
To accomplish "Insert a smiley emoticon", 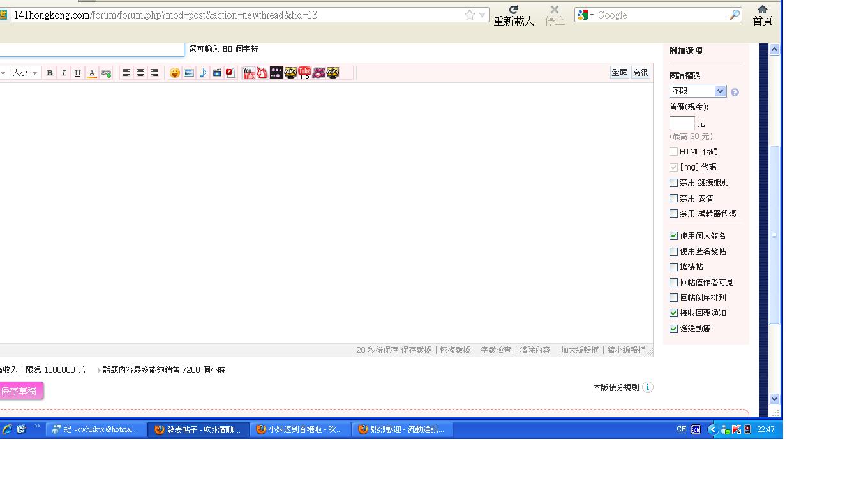I will click(174, 73).
